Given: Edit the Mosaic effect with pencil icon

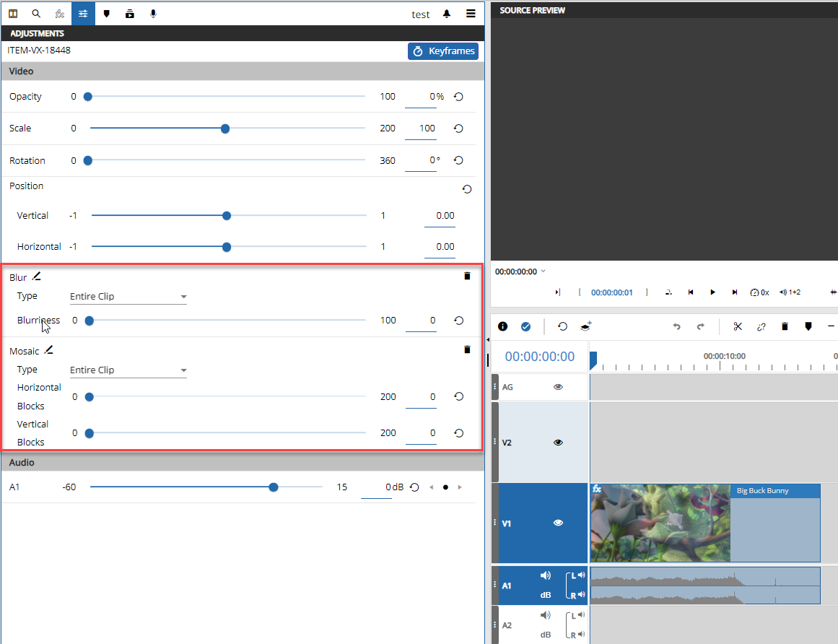Looking at the screenshot, I should point(48,350).
